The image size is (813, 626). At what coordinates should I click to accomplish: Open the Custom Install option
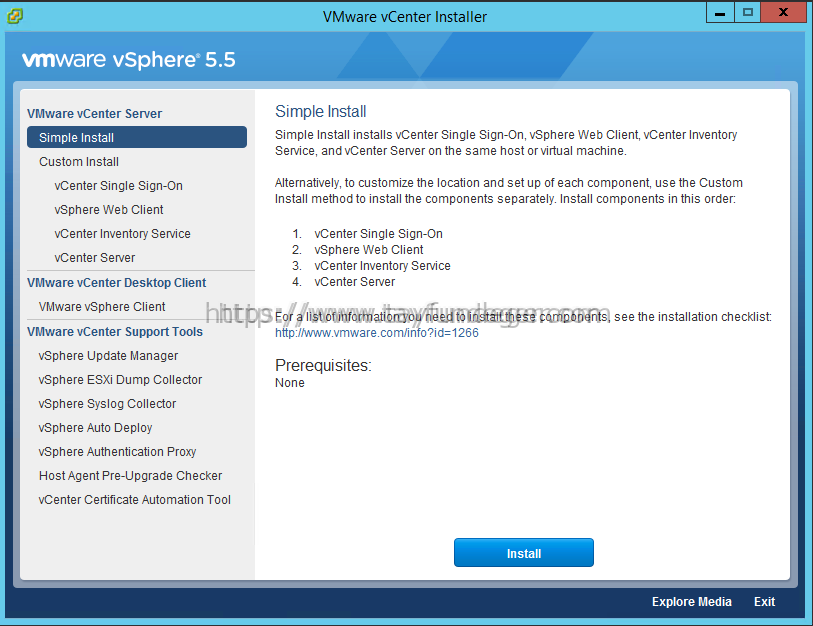click(79, 162)
